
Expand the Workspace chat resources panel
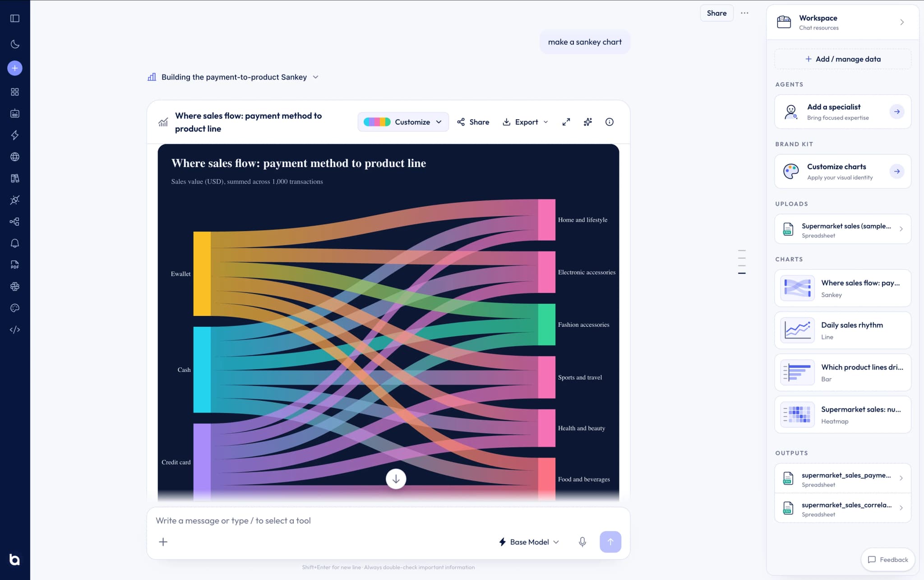coord(842,22)
